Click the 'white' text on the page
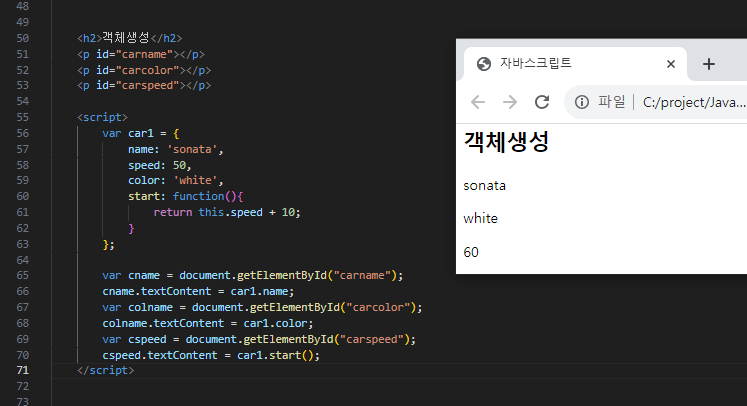The image size is (747, 406). point(481,218)
